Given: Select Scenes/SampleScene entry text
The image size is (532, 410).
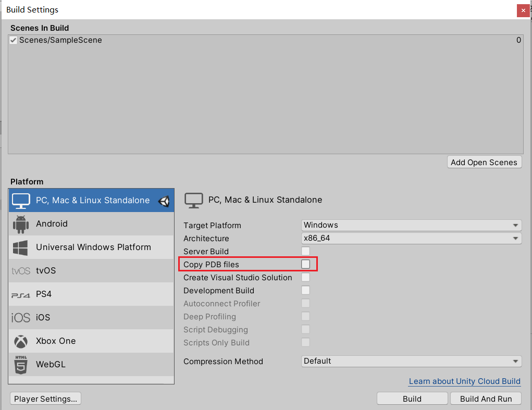Looking at the screenshot, I should [x=60, y=40].
